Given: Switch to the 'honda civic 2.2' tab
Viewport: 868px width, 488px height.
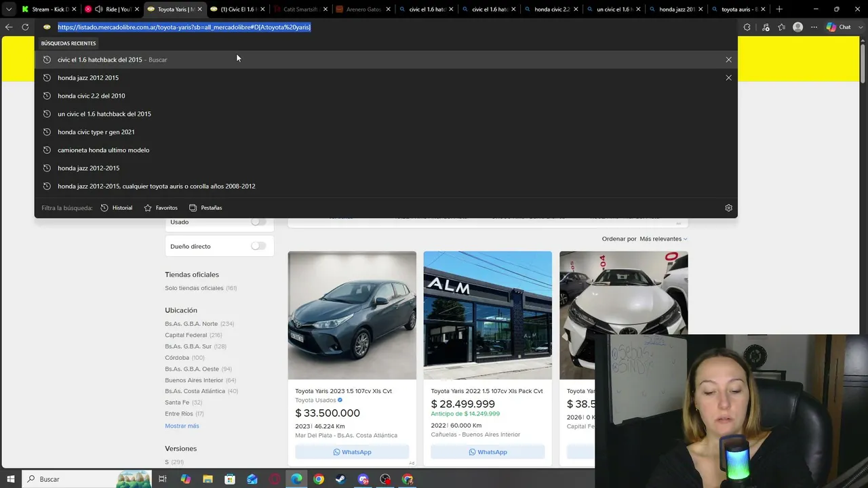Looking at the screenshot, I should click(x=551, y=9).
